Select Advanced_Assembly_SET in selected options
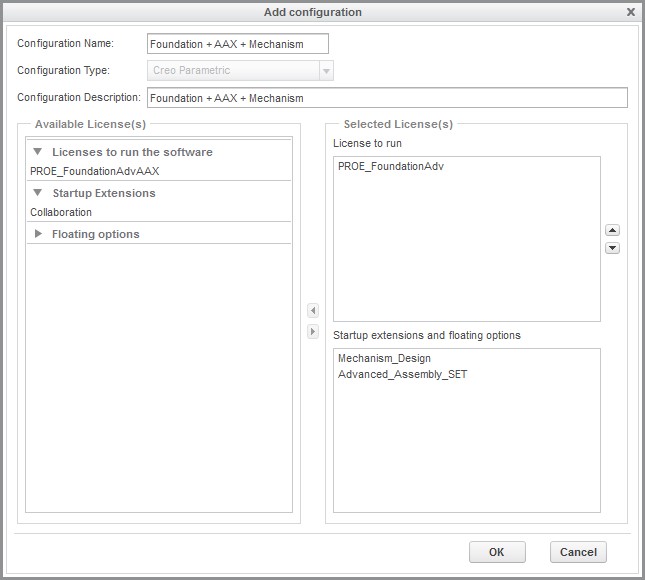The height and width of the screenshot is (580, 645). [x=402, y=374]
